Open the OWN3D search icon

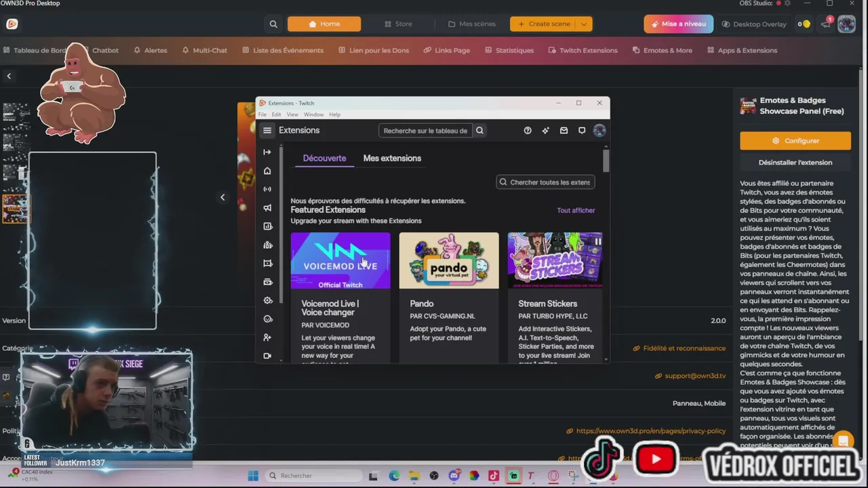click(273, 24)
